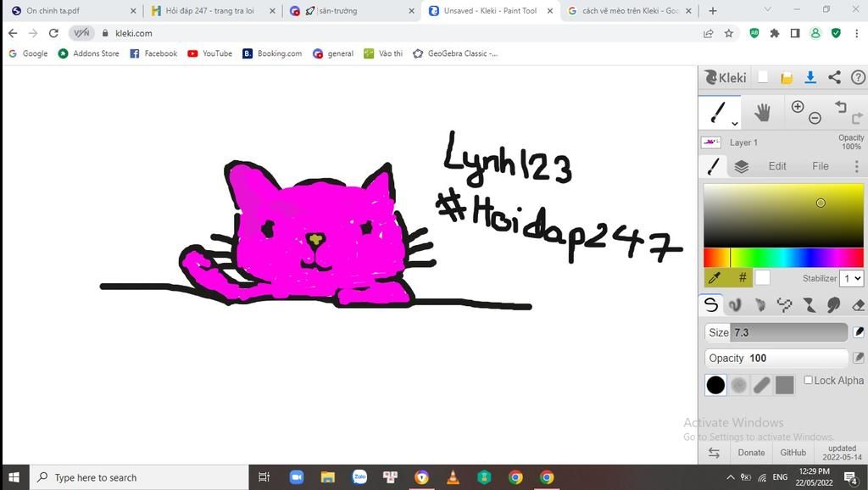Open the File tab
Image resolution: width=868 pixels, height=490 pixels.
click(x=821, y=166)
